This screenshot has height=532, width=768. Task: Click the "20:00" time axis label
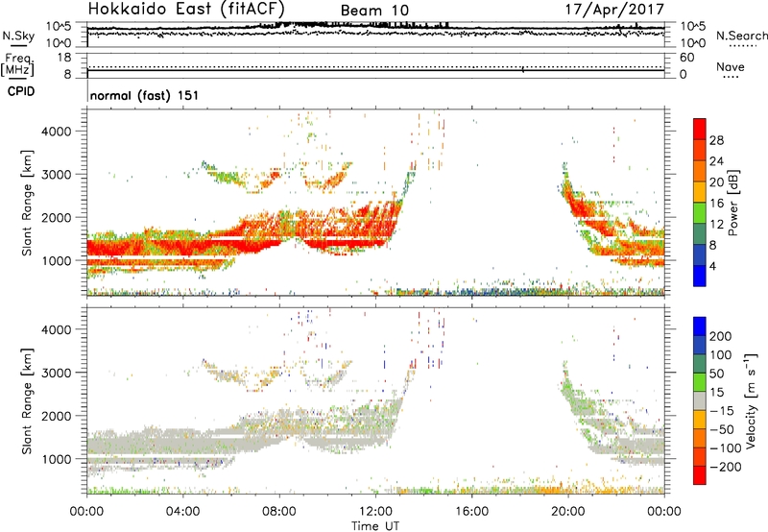coord(568,512)
